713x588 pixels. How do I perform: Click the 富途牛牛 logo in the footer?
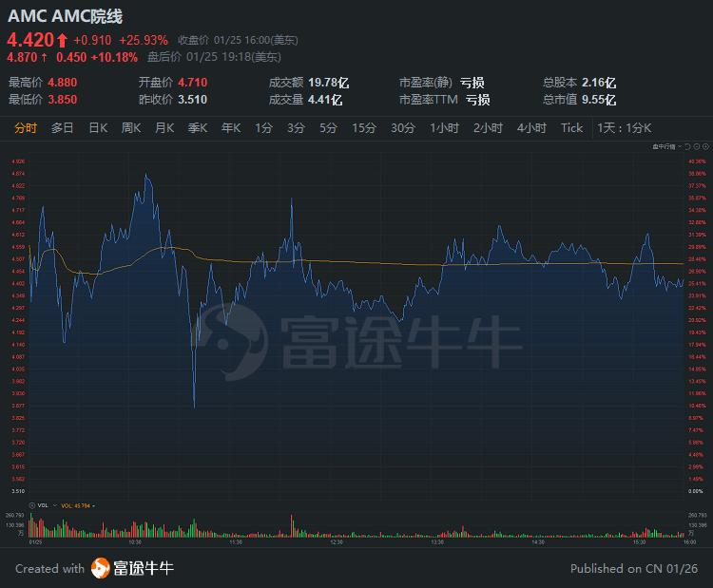point(132,568)
